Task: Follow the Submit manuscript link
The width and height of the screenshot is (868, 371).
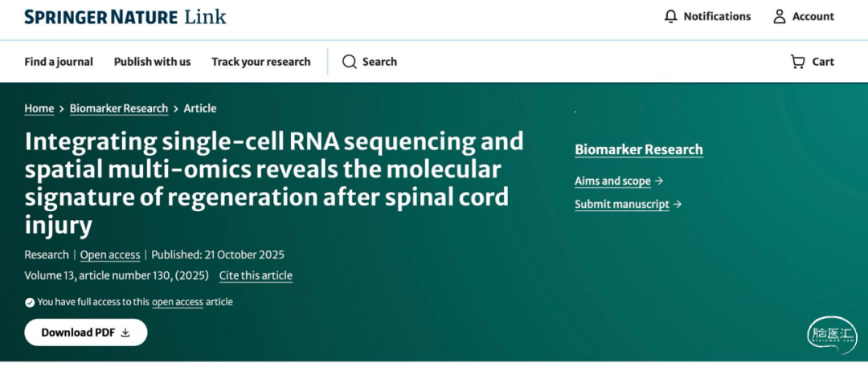Action: click(x=622, y=205)
